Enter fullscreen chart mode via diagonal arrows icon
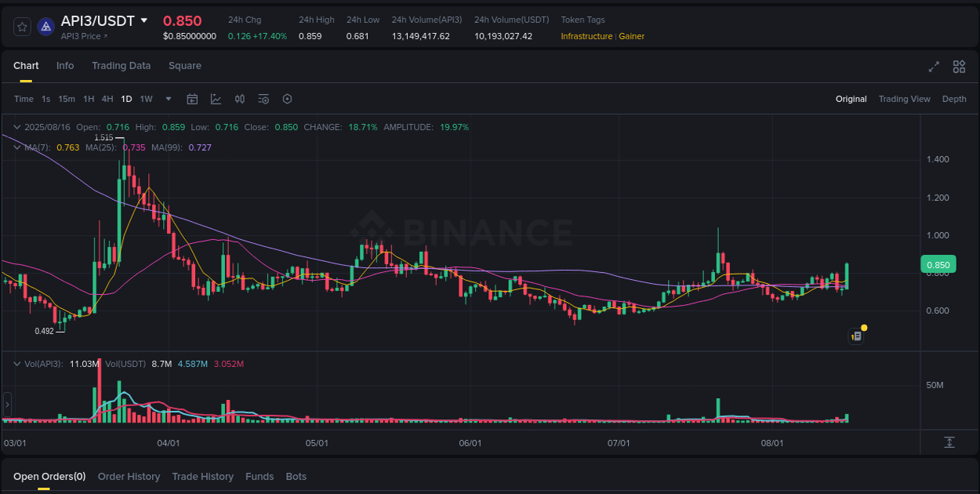 (933, 67)
